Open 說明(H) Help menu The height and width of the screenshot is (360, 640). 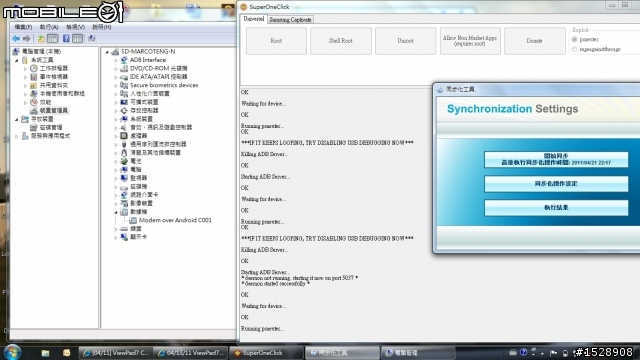coord(101,27)
